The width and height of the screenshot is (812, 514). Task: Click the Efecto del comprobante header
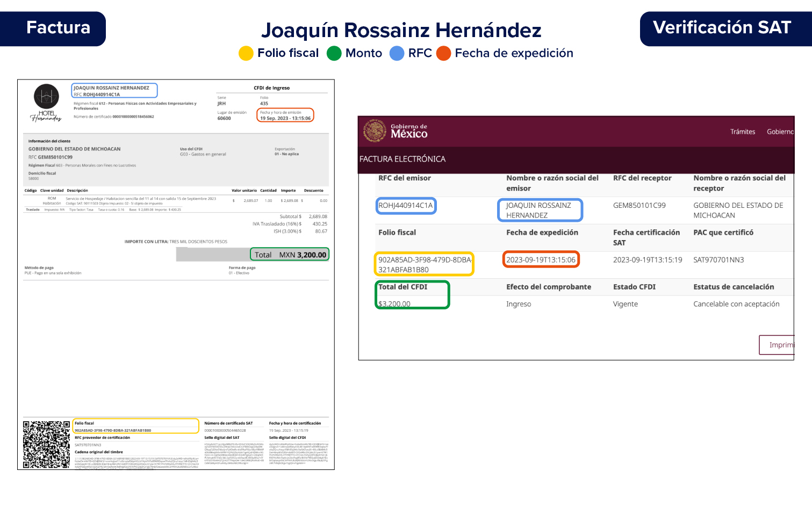point(549,287)
